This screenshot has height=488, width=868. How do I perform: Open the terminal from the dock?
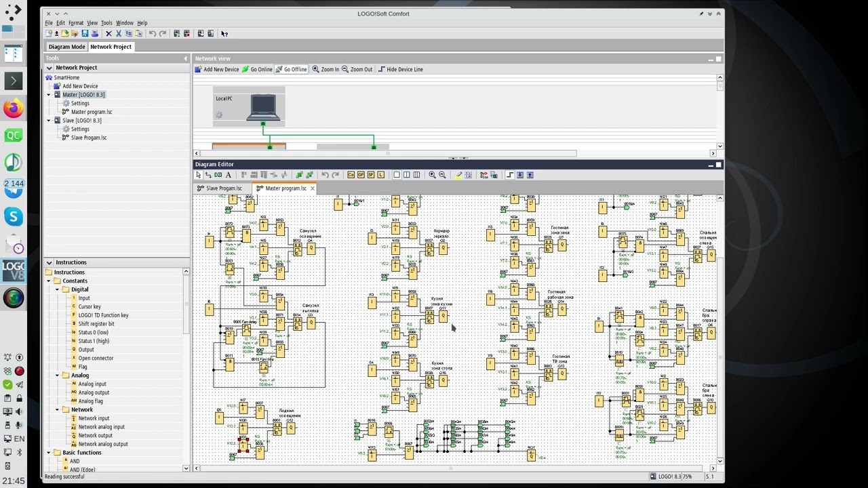click(x=14, y=81)
